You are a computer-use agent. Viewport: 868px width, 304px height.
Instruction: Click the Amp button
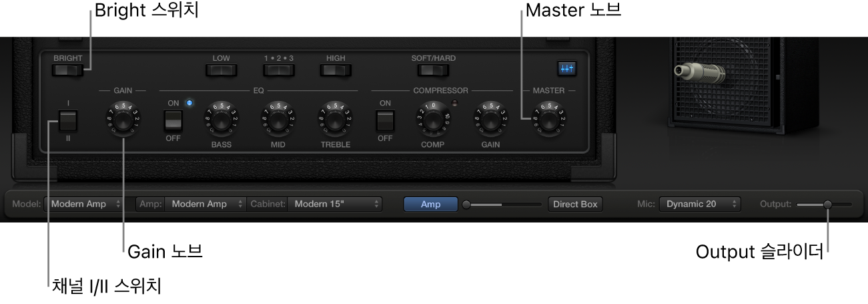430,204
